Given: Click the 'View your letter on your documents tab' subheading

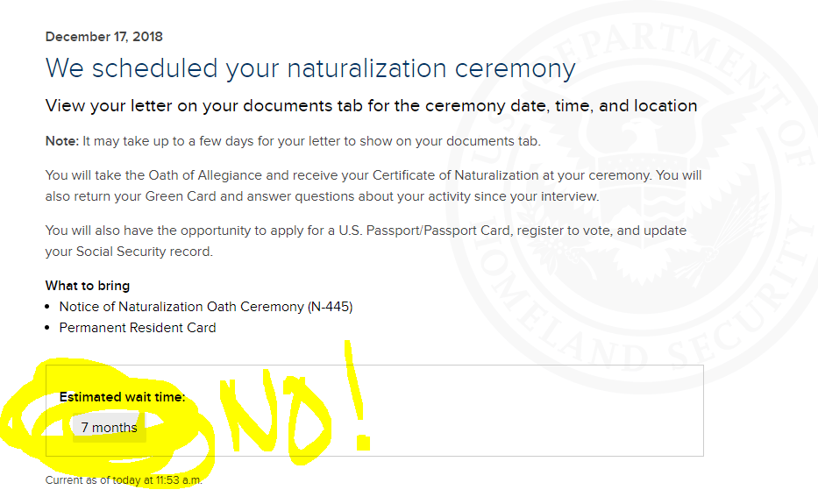Looking at the screenshot, I should [x=371, y=106].
